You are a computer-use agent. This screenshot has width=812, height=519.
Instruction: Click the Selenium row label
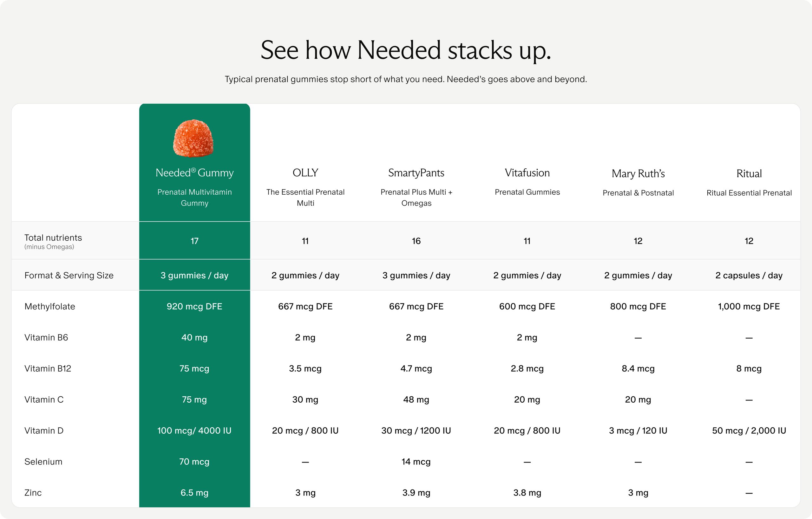pyautogui.click(x=43, y=461)
